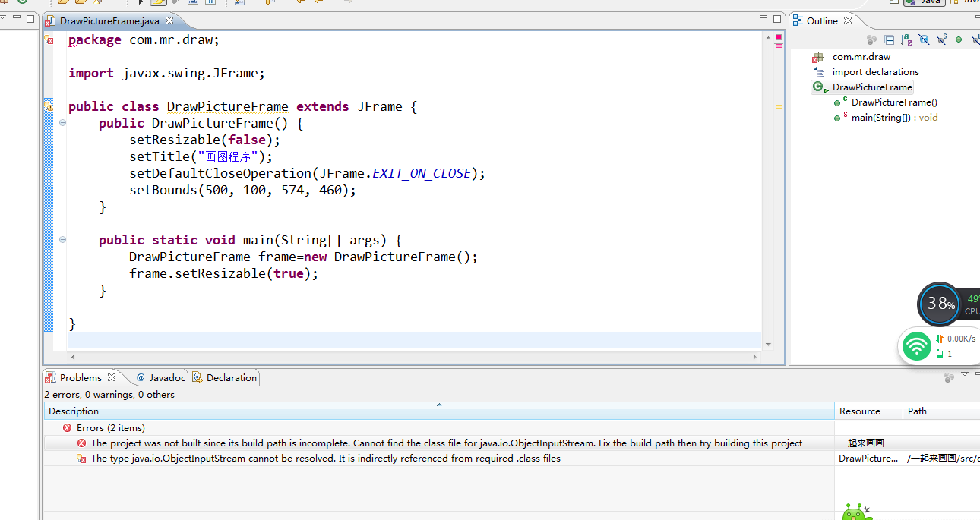Click the red error overview indicator in editor

click(779, 37)
